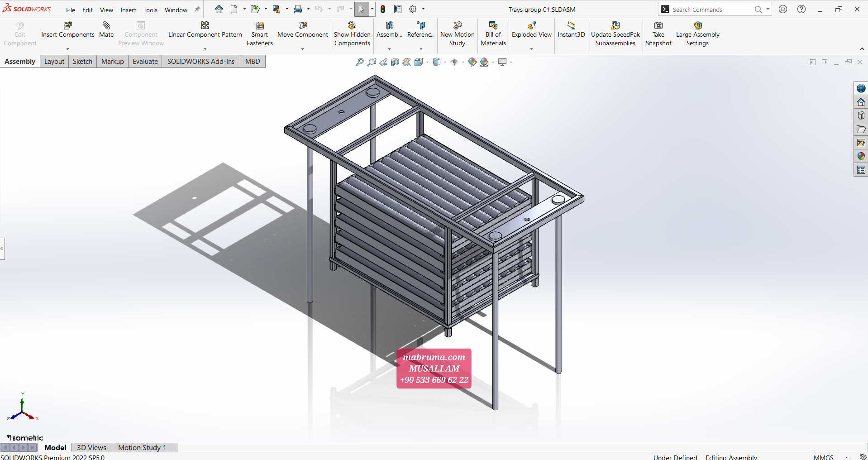Screen dimensions: 868x460
Task: Create a new document with New icon
Action: (x=234, y=9)
